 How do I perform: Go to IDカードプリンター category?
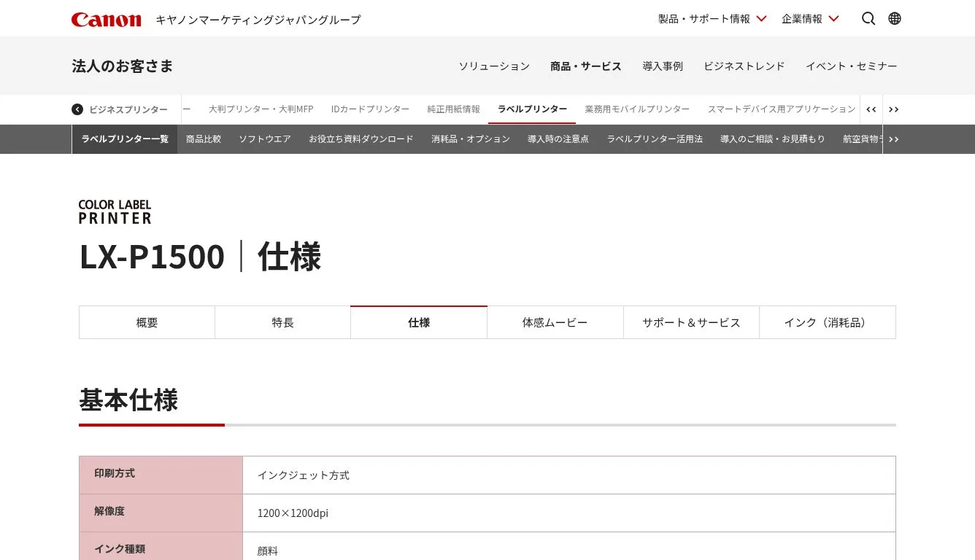click(x=370, y=109)
